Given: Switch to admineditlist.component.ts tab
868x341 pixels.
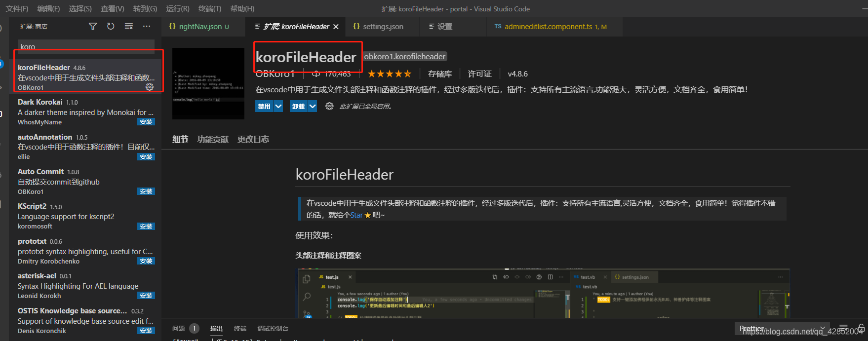Looking at the screenshot, I should [554, 27].
